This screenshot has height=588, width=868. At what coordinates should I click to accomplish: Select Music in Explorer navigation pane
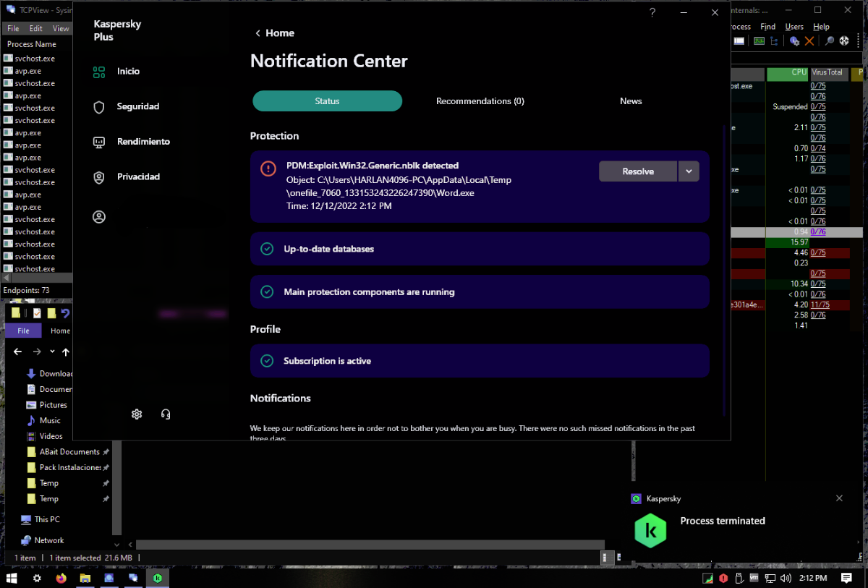(x=43, y=421)
